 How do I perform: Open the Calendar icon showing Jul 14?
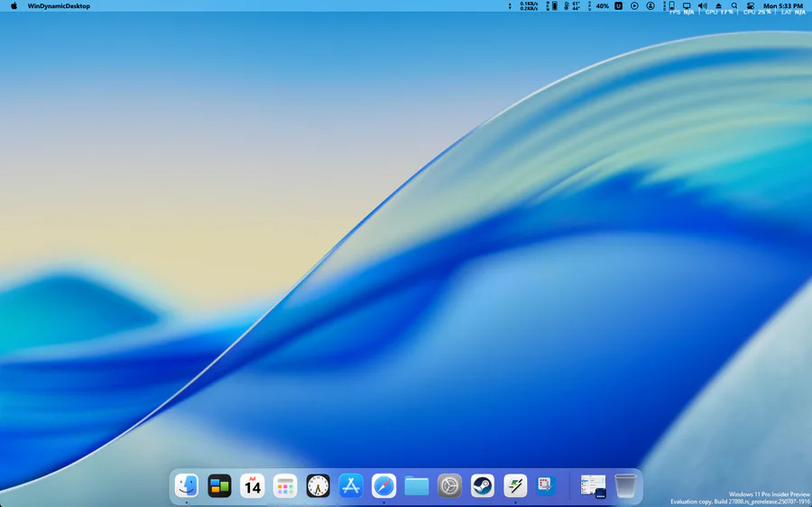253,485
